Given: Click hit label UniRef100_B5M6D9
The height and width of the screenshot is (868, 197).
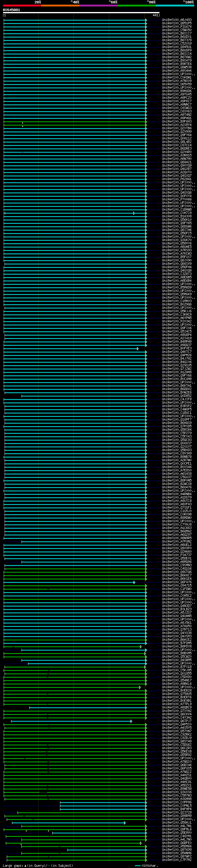Looking at the screenshot, I should point(177,287).
